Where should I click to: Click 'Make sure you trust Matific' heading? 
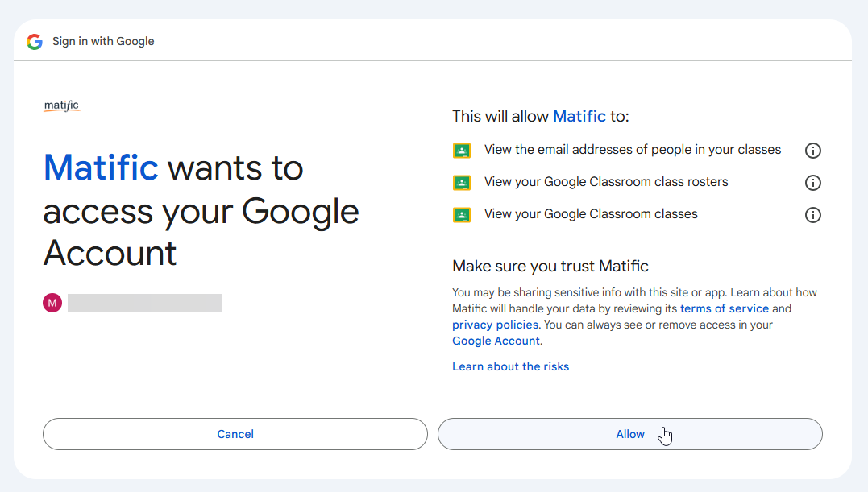[x=550, y=266]
